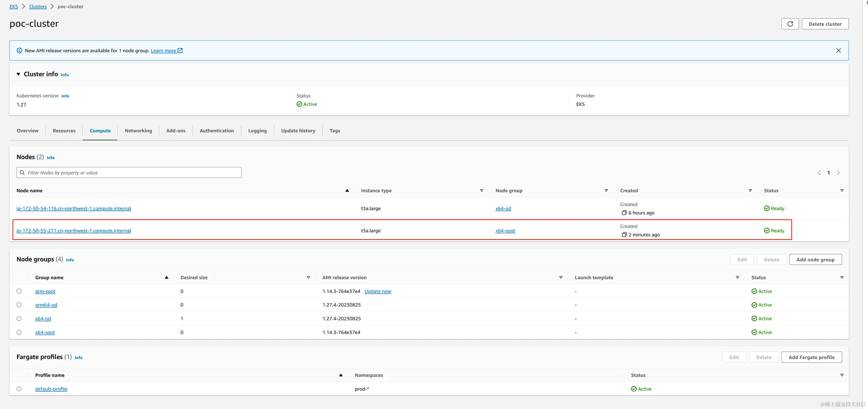
Task: View the Update history tab
Action: 298,131
